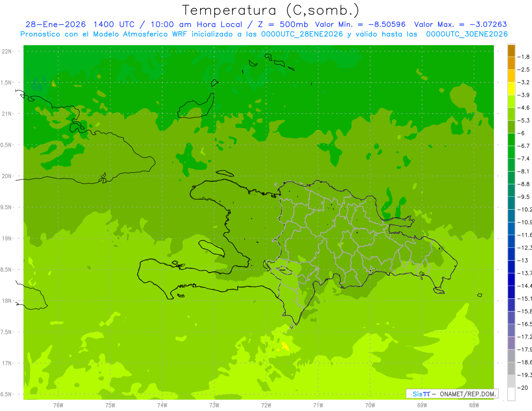
Task: Click the "-8.1" colorbar value
Action: click(x=524, y=171)
